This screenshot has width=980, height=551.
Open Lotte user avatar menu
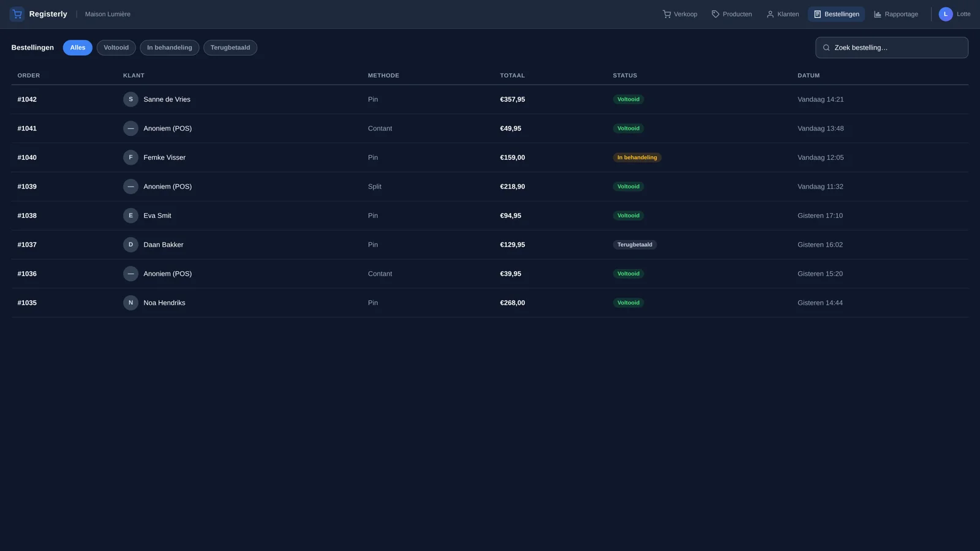click(946, 14)
